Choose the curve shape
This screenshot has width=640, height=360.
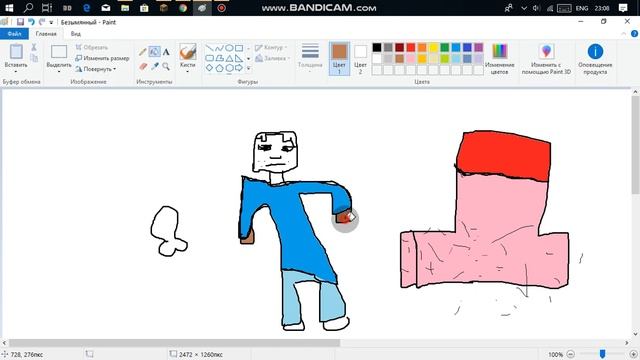[220, 48]
